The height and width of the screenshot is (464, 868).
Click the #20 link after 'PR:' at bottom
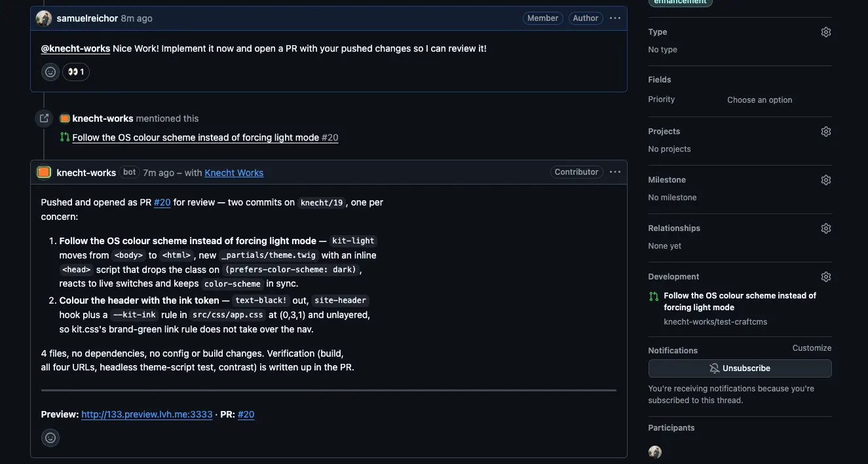[246, 414]
